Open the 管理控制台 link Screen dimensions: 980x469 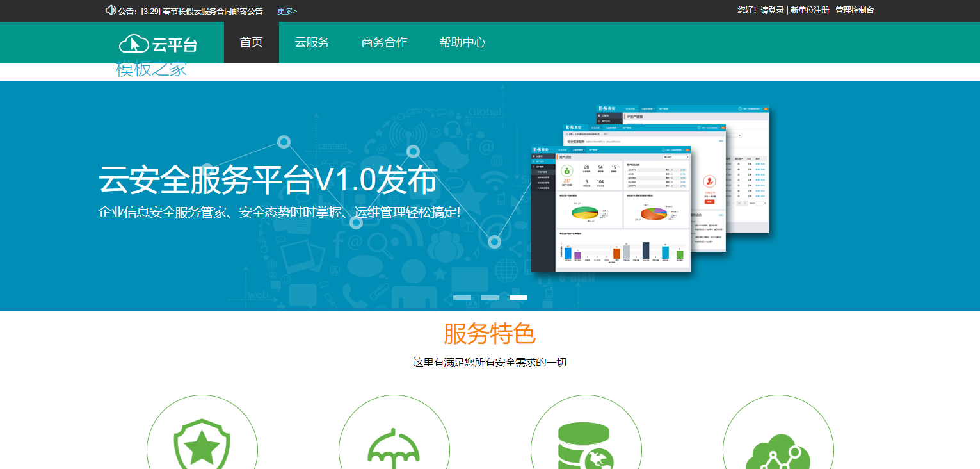click(855, 10)
